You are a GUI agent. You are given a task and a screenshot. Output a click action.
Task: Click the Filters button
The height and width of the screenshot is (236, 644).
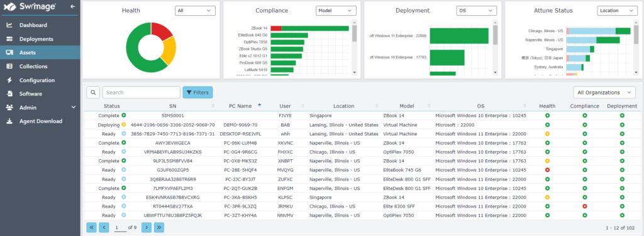click(x=197, y=93)
